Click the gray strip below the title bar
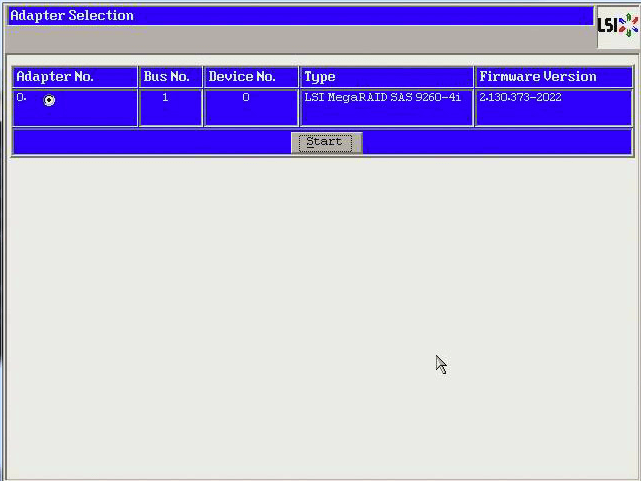Screen dimensions: 641x481 (300, 38)
